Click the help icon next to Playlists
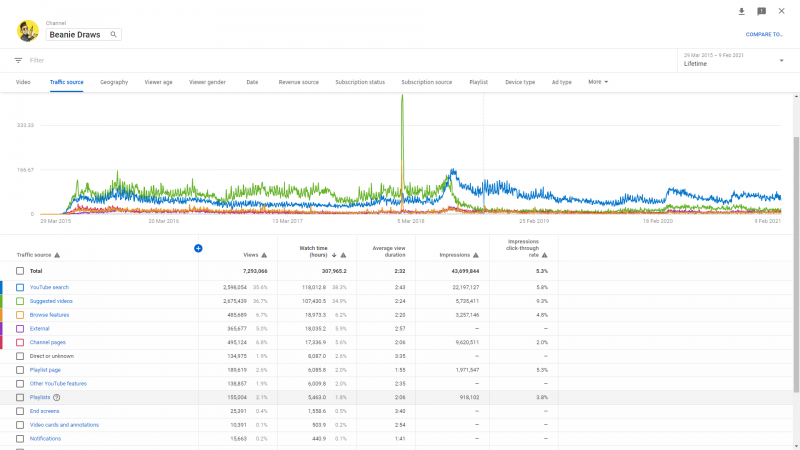The height and width of the screenshot is (450, 800). click(57, 397)
